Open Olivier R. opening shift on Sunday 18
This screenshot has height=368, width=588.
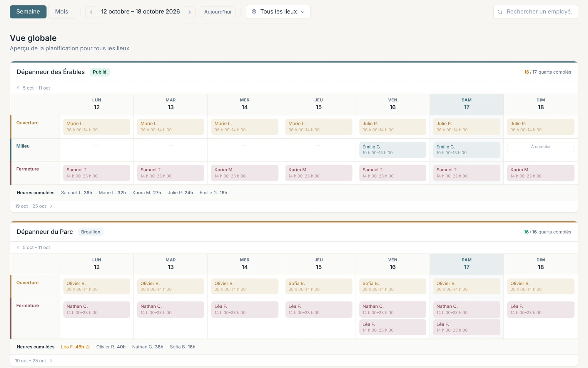click(541, 286)
